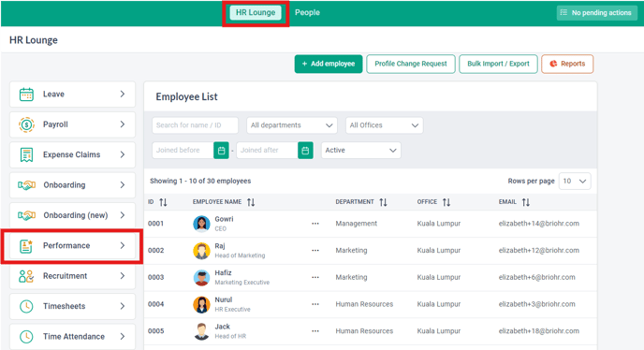The width and height of the screenshot is (644, 350).
Task: Click Nurul's profile avatar
Action: [x=201, y=304]
